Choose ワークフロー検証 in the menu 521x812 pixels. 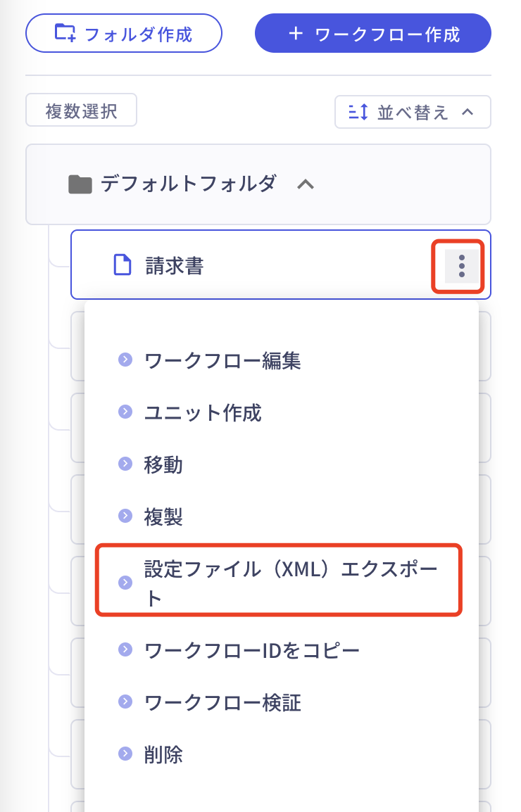[222, 702]
